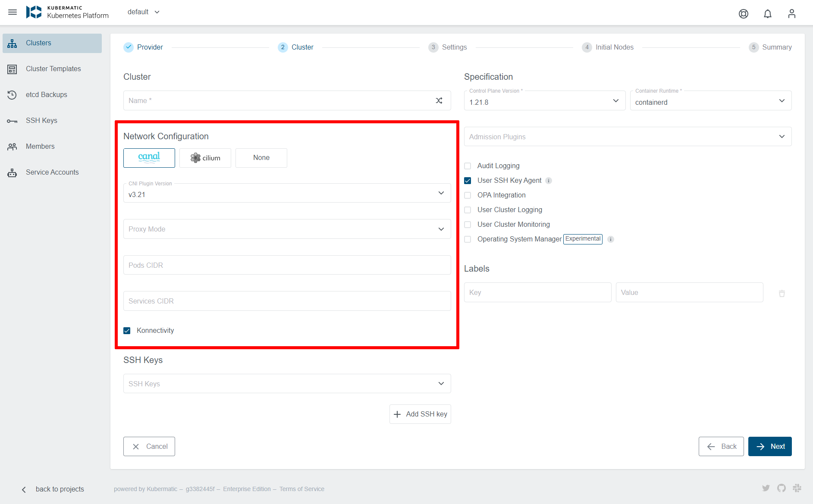The height and width of the screenshot is (504, 813).
Task: Select the Clusters sidebar icon
Action: 12,43
